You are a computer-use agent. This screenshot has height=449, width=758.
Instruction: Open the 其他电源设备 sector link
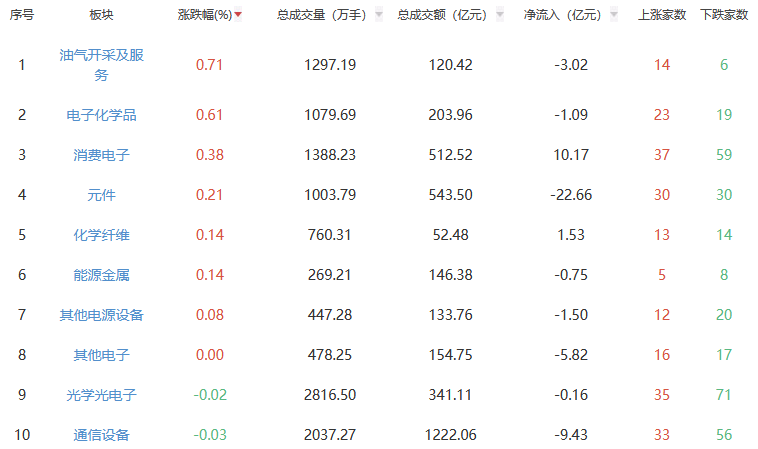tap(101, 315)
